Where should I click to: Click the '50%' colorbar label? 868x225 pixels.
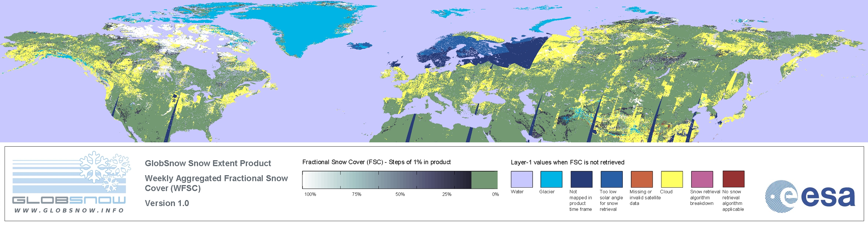tap(400, 194)
